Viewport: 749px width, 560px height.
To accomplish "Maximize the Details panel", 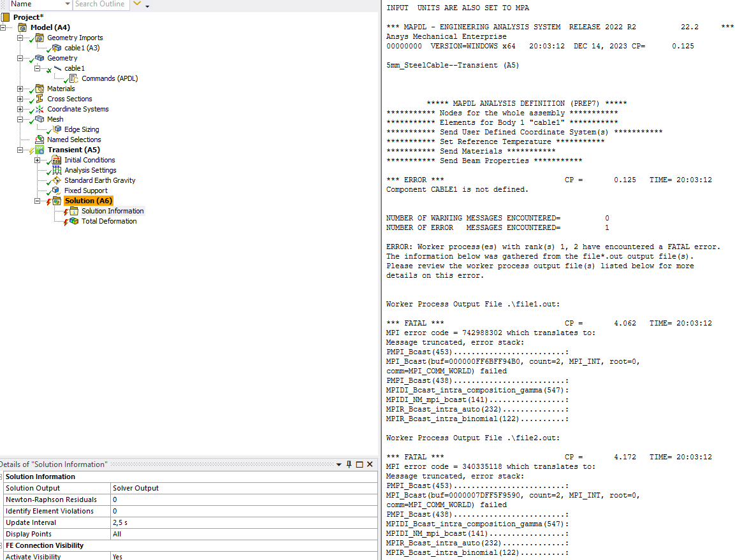I will (x=360, y=464).
